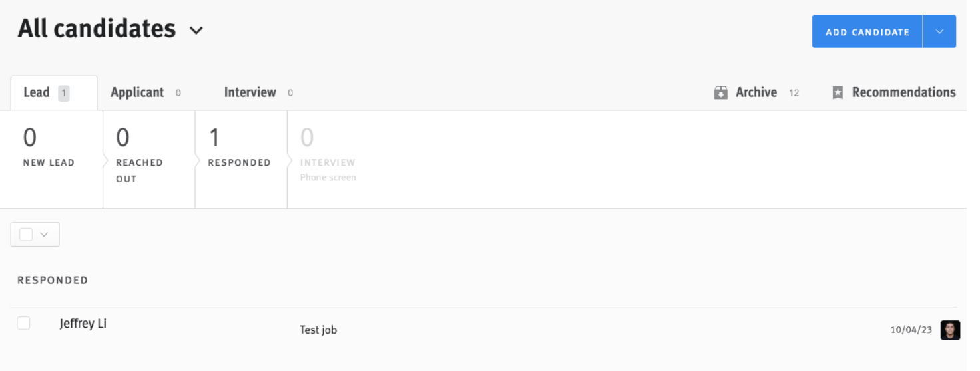
Task: Check the box next to Jeffrey Li
Action: click(24, 323)
